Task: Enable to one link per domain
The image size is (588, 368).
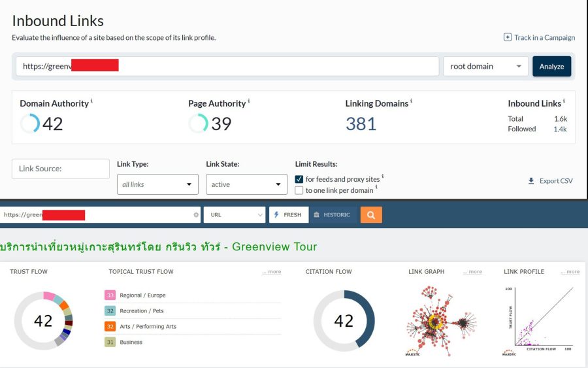Action: [x=299, y=190]
